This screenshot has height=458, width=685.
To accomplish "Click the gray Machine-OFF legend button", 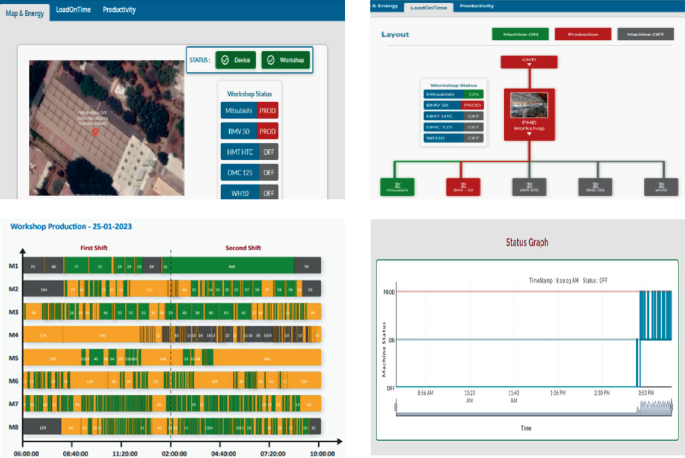I will point(645,34).
